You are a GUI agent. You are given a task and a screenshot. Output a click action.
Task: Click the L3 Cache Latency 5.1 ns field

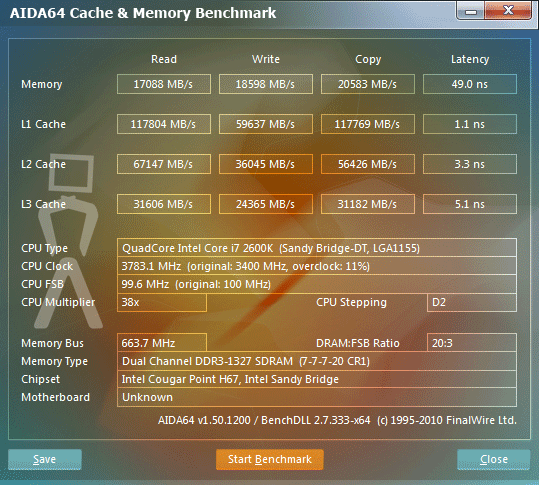point(470,204)
